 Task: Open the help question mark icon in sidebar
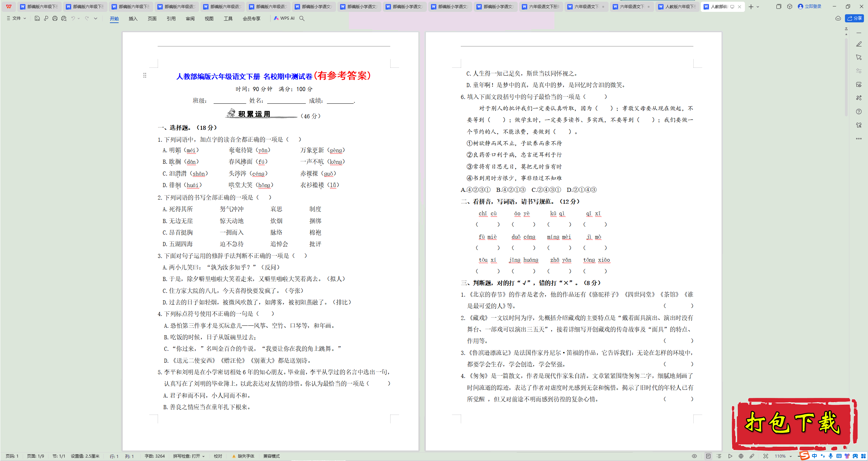pyautogui.click(x=859, y=112)
